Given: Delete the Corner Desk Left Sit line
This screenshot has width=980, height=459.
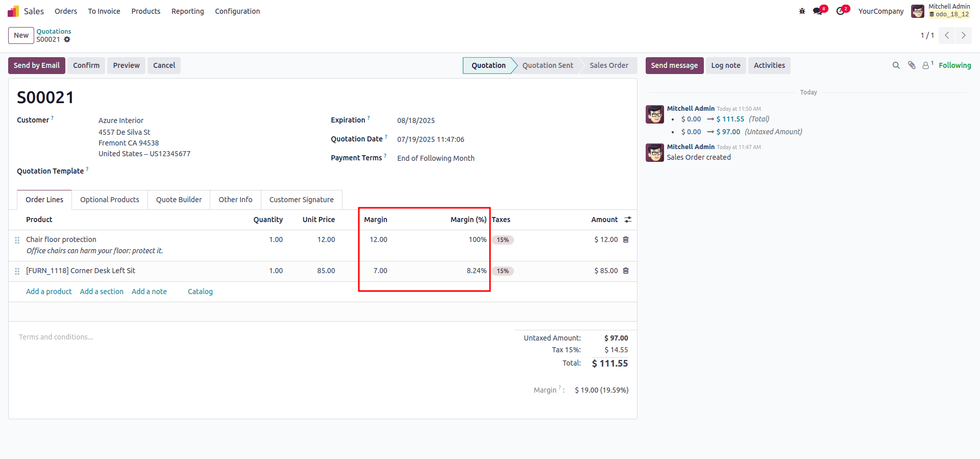Looking at the screenshot, I should [626, 271].
